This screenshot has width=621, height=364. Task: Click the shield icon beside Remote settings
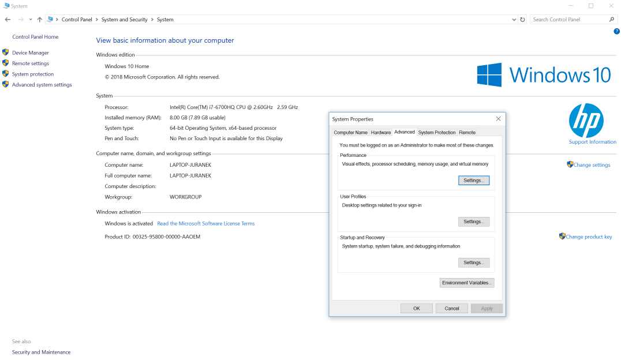[x=6, y=63]
